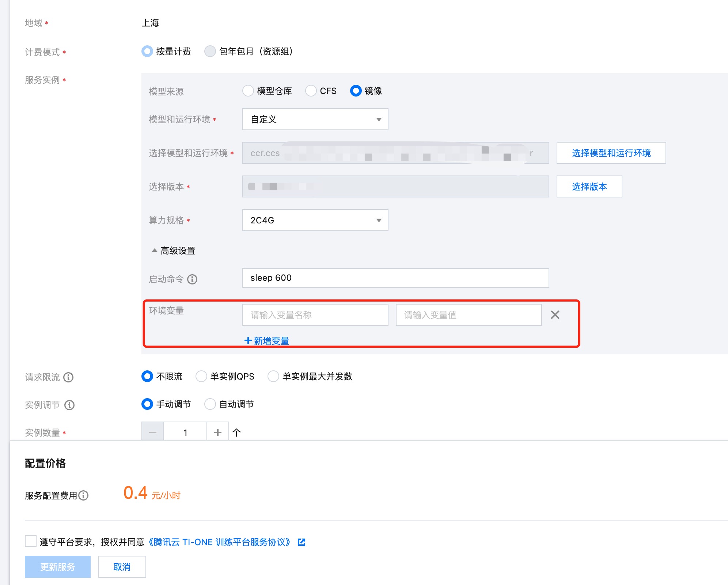
Task: Click info icon next to 服务配置费用
Action: click(x=84, y=495)
